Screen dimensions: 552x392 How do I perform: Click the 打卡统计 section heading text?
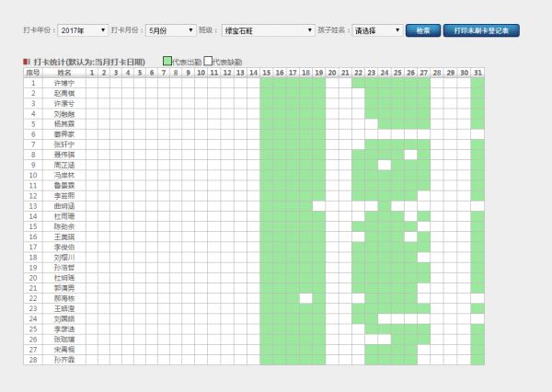coord(89,62)
